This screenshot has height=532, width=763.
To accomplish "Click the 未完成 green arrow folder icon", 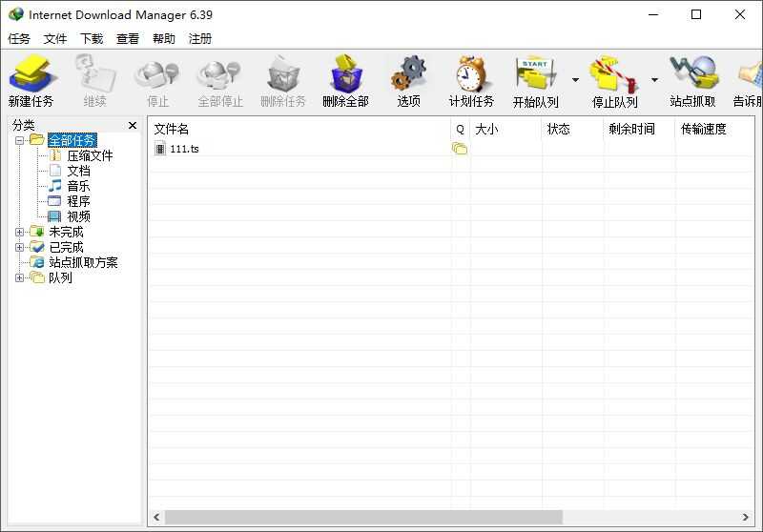I will click(x=37, y=232).
